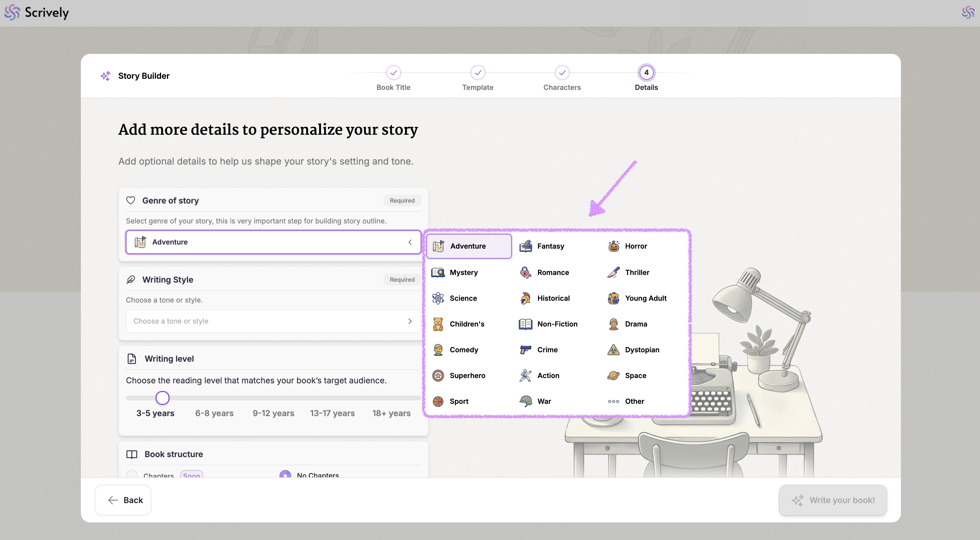Collapse the Adventure genre dropdown
The height and width of the screenshot is (540, 980).
[410, 242]
